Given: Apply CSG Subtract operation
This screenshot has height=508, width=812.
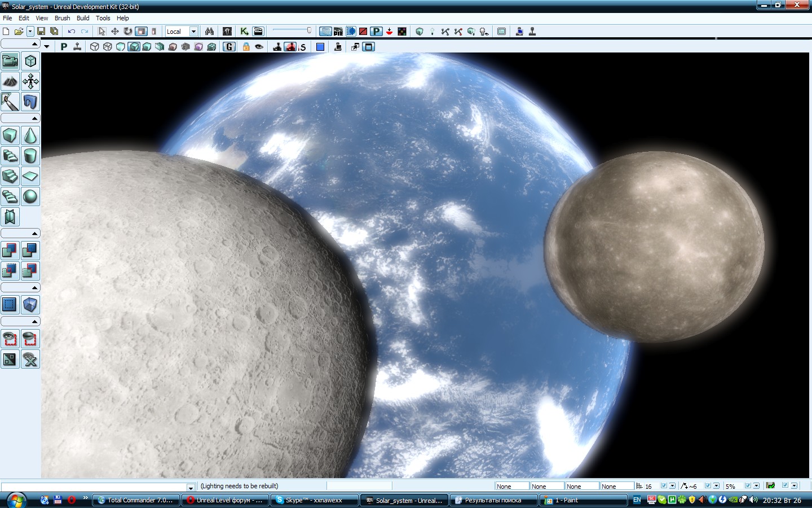Looking at the screenshot, I should pos(30,251).
